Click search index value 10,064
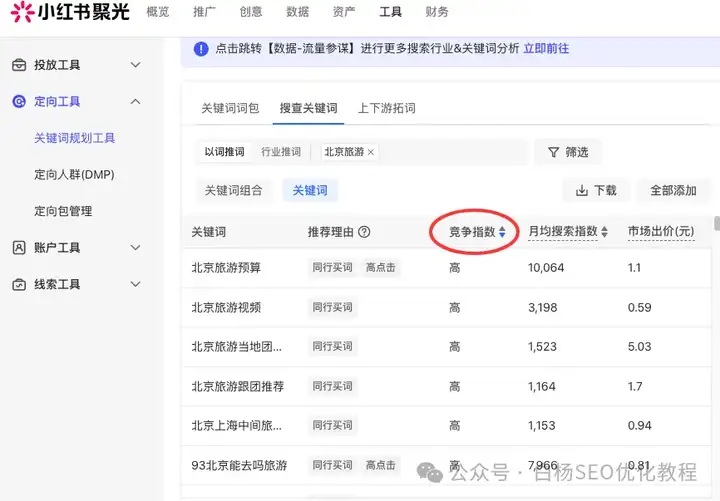The height and width of the screenshot is (501, 720). coord(546,268)
